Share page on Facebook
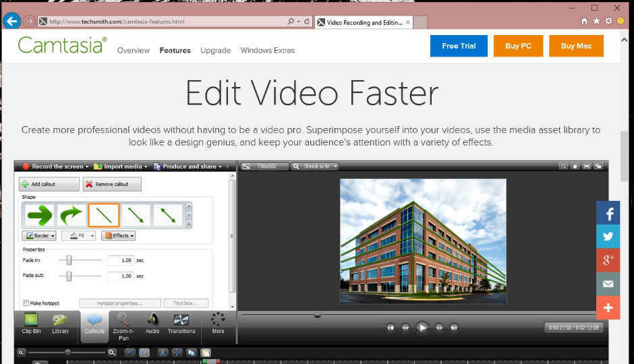This screenshot has height=364, width=634. [x=608, y=212]
